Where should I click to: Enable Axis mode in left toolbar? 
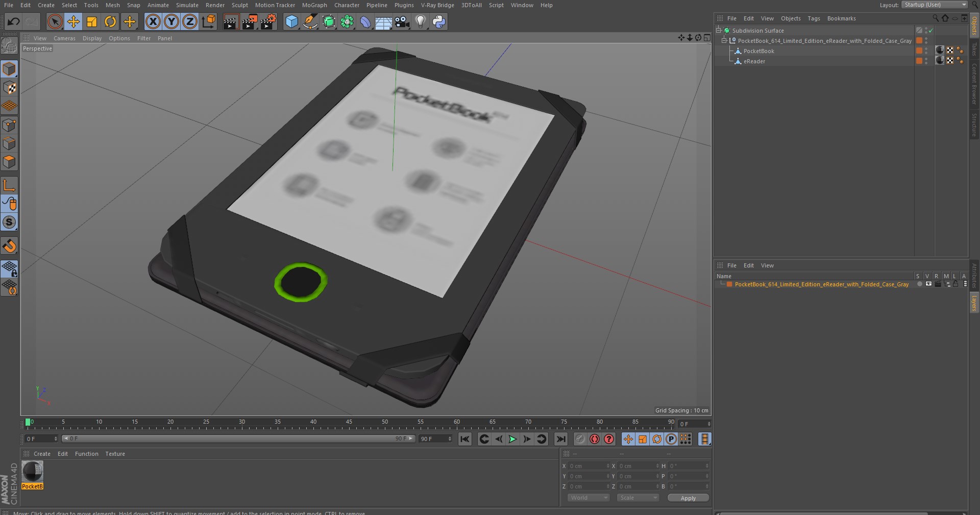(x=10, y=185)
